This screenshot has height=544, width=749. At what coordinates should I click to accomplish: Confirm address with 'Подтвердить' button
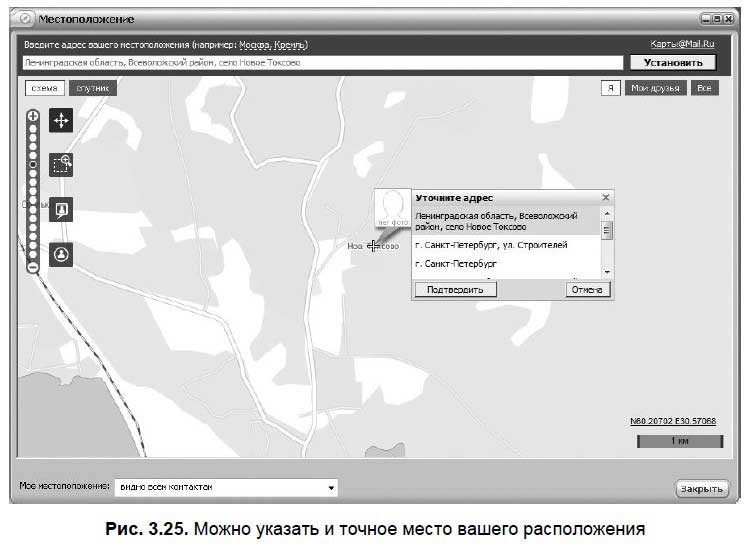[x=455, y=289]
